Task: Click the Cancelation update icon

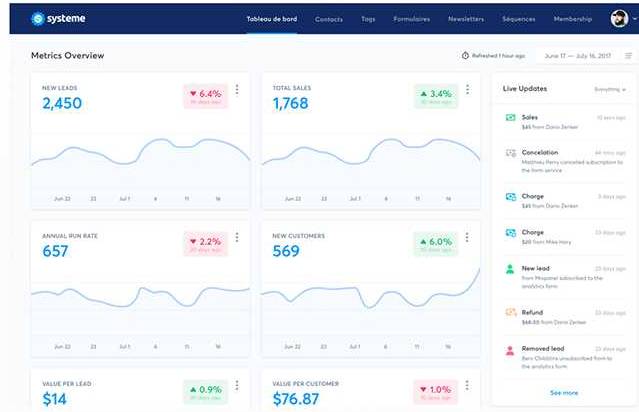Action: (x=511, y=153)
